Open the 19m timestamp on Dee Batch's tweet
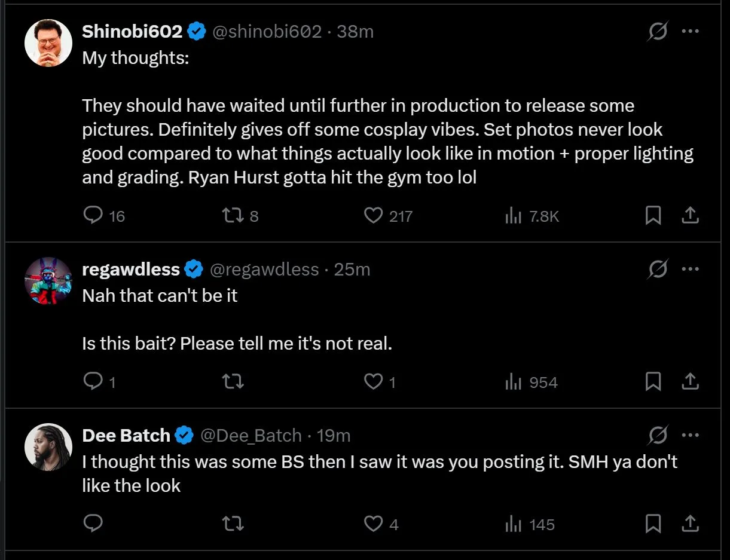 333,436
